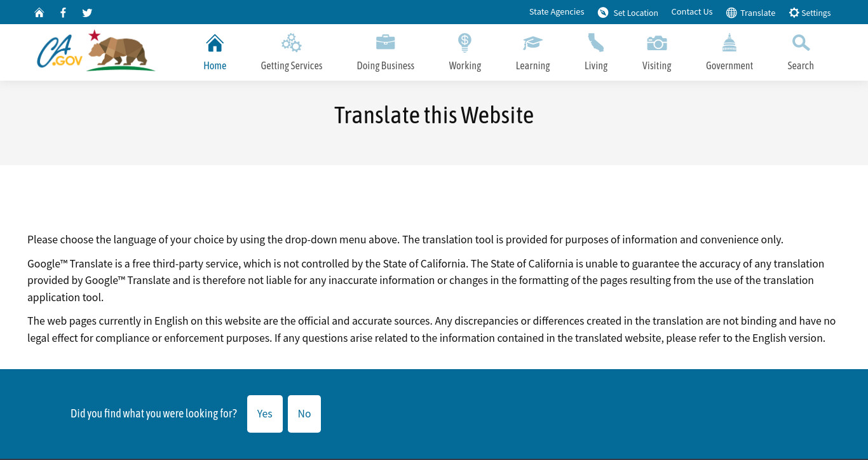Click the Set Location text link
The width and height of the screenshot is (868, 460).
[635, 13]
